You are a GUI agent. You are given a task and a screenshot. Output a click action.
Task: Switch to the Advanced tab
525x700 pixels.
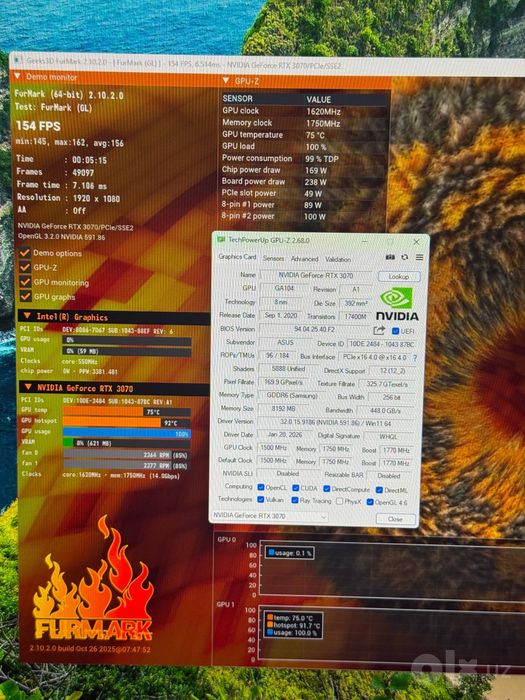click(x=304, y=259)
